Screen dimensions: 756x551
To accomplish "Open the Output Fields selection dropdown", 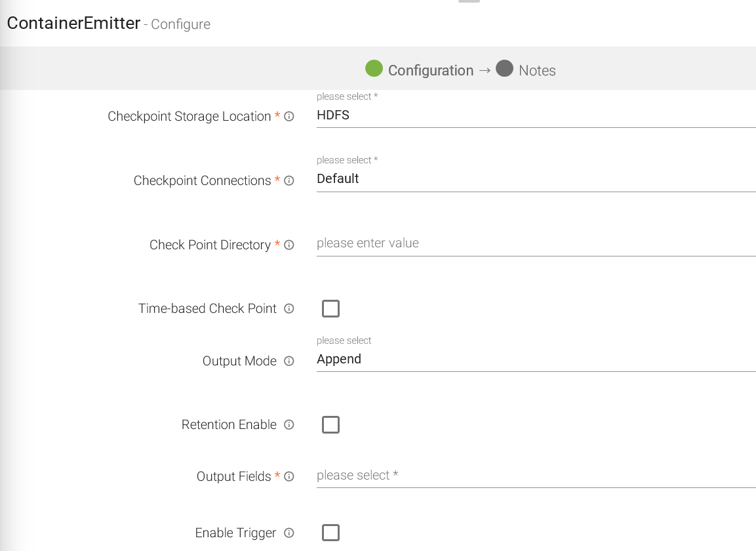I will [x=535, y=476].
